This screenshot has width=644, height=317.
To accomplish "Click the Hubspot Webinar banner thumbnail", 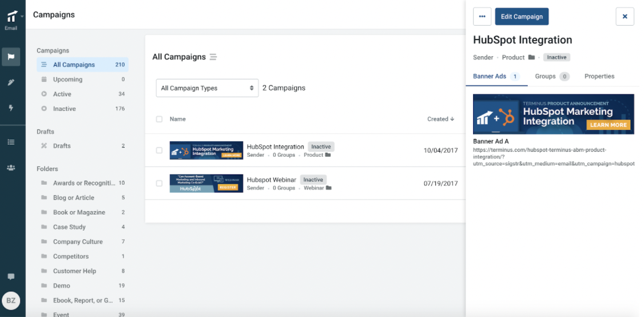I will click(206, 183).
